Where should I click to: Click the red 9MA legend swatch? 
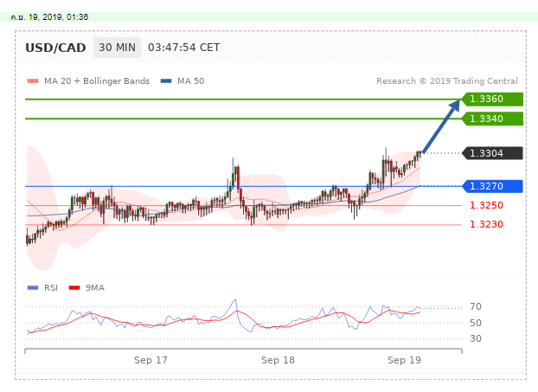click(74, 287)
